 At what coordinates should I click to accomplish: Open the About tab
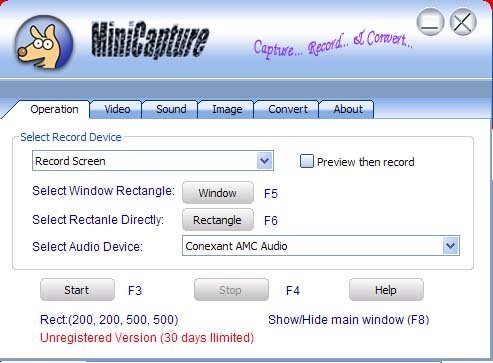348,109
